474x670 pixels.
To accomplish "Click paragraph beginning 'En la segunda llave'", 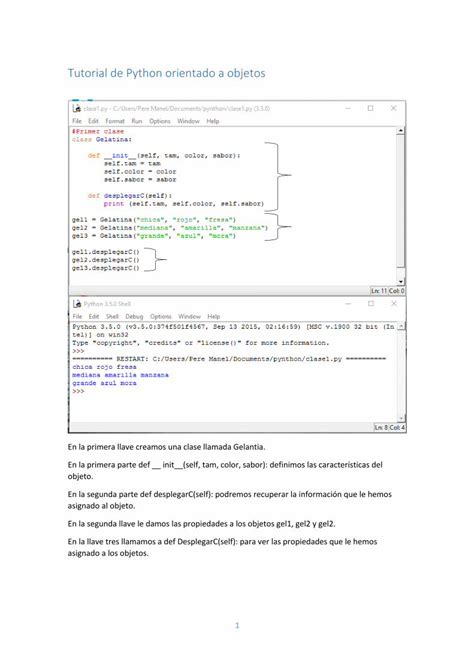I will [x=201, y=523].
